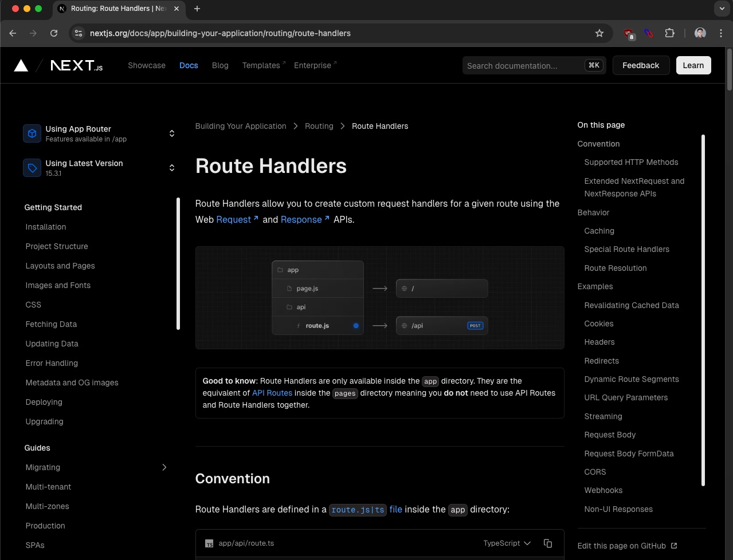
Task: Open the Next.js logo home link
Action: 77,65
